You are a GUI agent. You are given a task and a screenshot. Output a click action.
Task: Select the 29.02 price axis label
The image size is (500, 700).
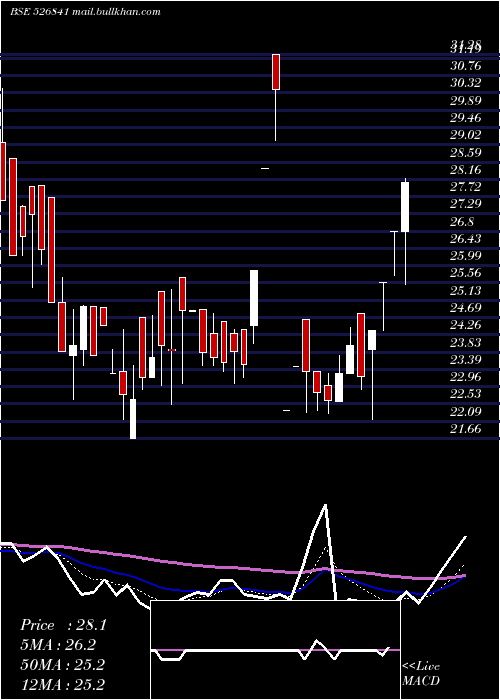point(466,135)
